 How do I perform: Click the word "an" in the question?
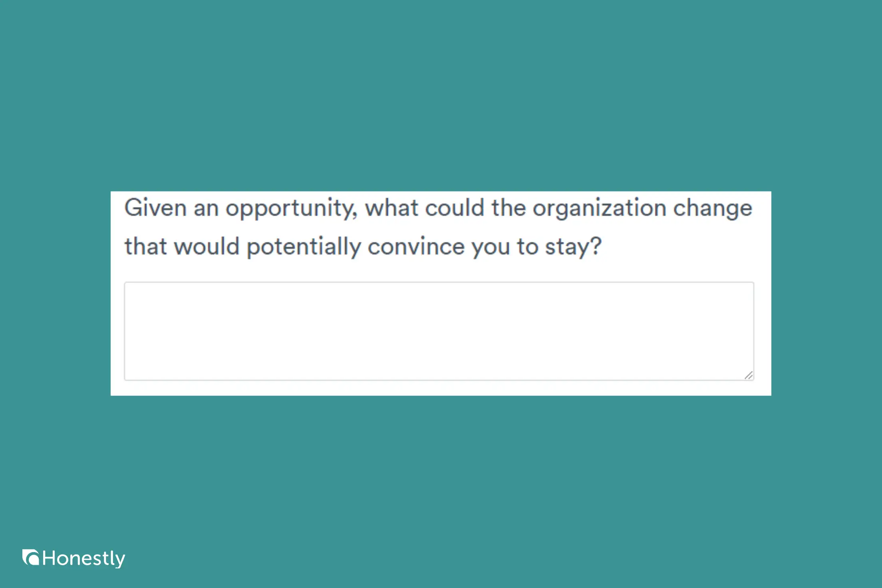click(206, 209)
